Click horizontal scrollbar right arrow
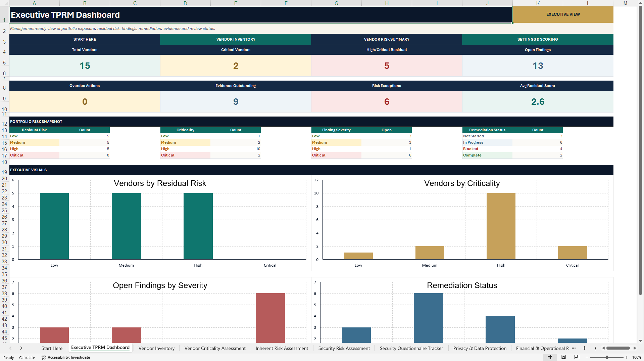The image size is (644, 361). point(635,348)
